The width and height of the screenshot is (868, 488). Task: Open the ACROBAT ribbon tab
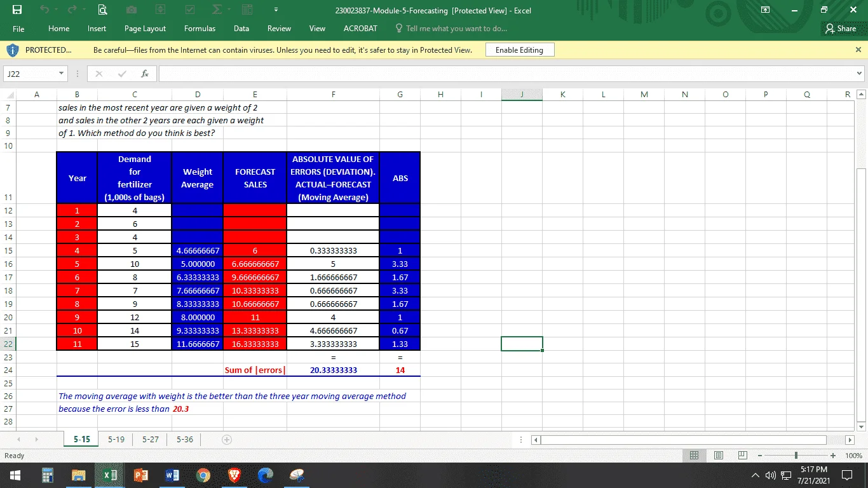click(360, 29)
